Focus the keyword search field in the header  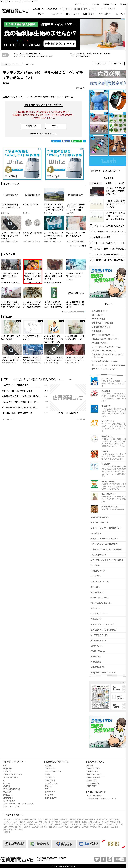pyautogui.click(x=112, y=9)
